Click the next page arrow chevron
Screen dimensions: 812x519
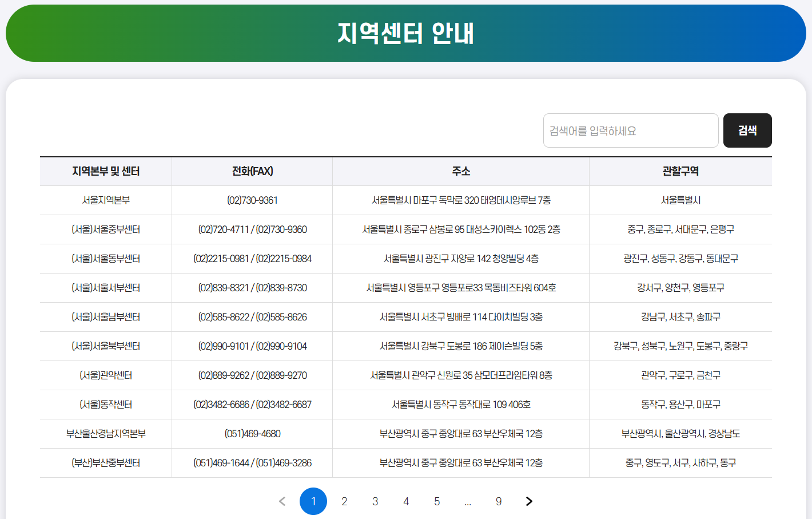pos(528,501)
